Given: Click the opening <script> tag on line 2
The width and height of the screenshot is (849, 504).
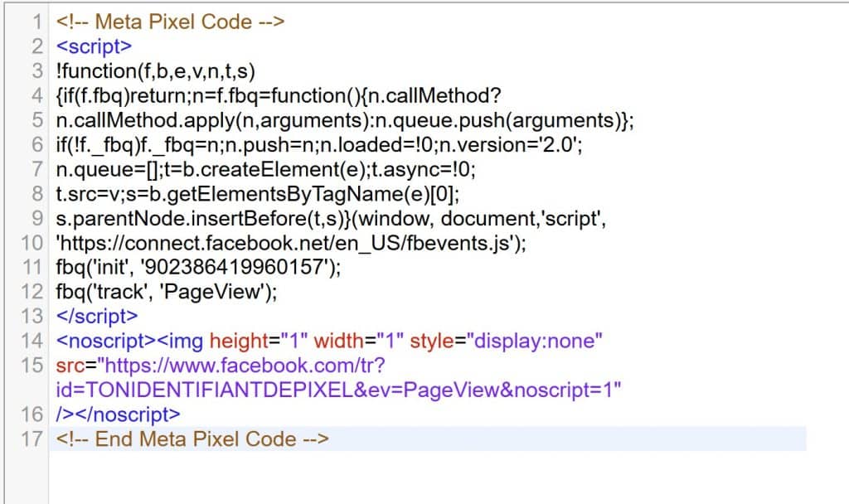Looking at the screenshot, I should (x=95, y=46).
